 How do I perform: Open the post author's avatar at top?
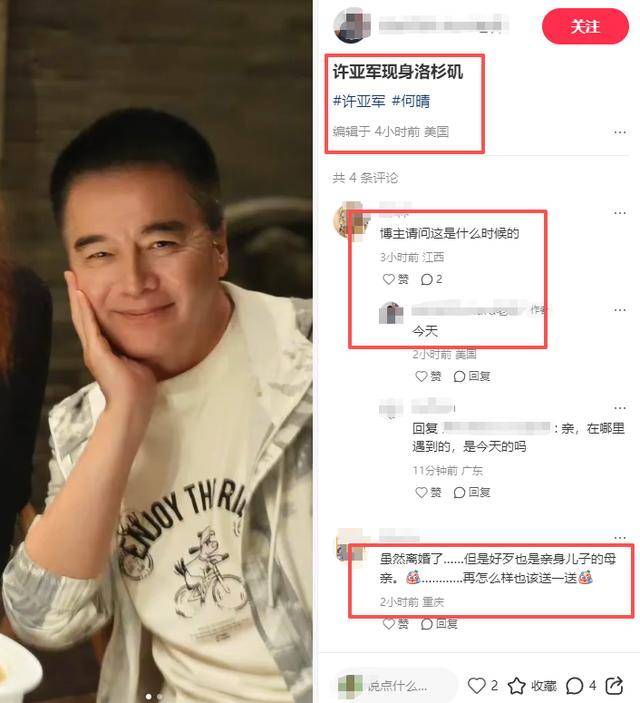pos(352,26)
